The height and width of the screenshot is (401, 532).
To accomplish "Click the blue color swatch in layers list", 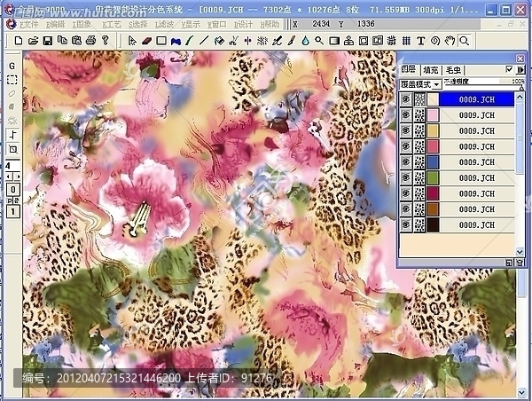I will 433,162.
